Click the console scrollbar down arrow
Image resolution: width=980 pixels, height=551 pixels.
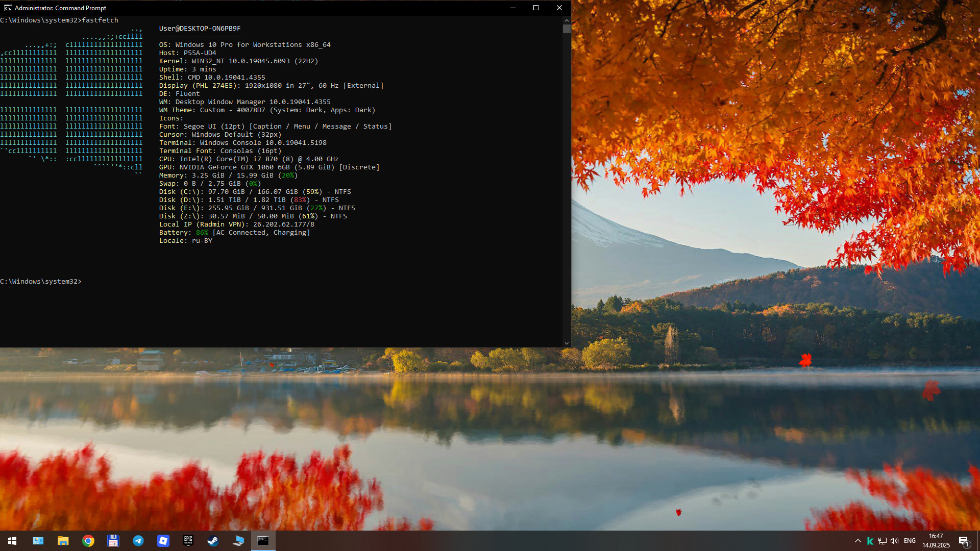tap(567, 343)
